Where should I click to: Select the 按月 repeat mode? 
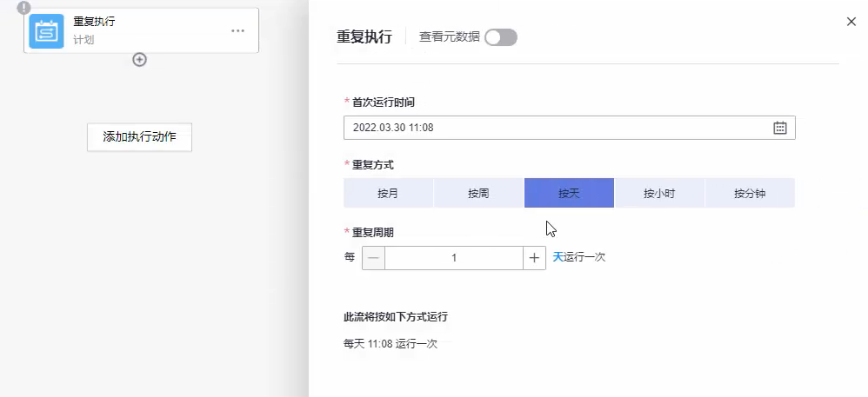pyautogui.click(x=388, y=194)
